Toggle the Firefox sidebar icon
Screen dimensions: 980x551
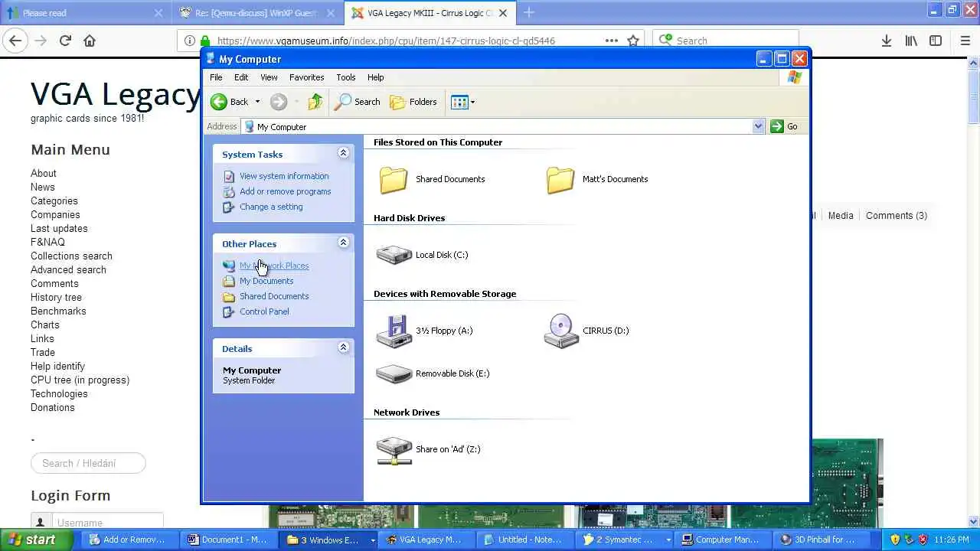click(x=936, y=41)
